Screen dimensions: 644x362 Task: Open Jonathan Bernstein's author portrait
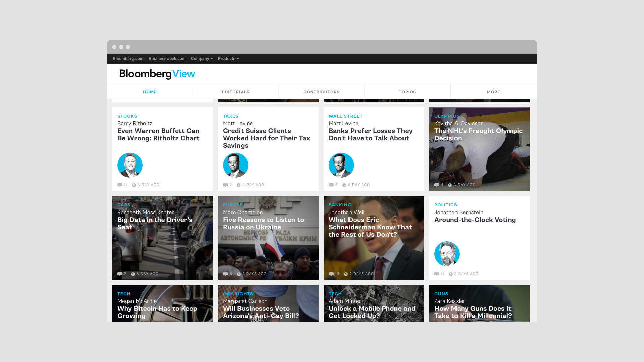point(447,254)
